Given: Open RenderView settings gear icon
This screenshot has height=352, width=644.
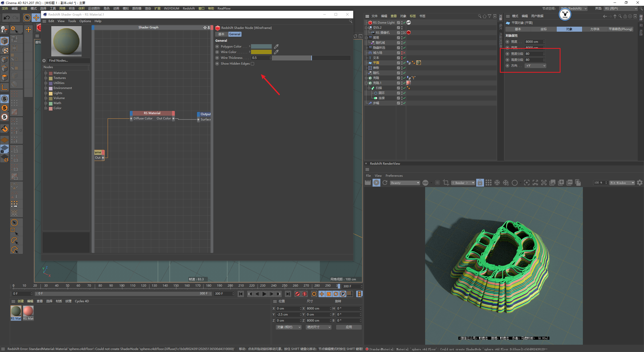Looking at the screenshot, I should point(640,183).
